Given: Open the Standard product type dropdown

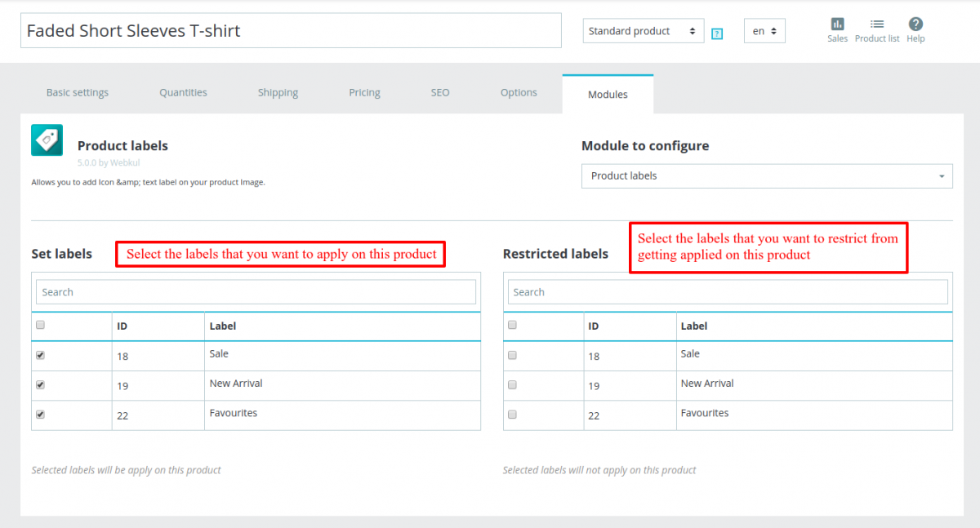Looking at the screenshot, I should [x=644, y=31].
